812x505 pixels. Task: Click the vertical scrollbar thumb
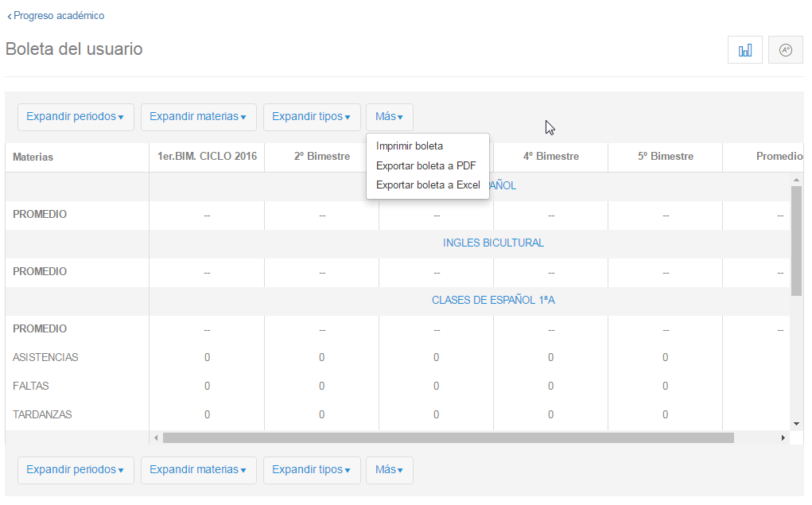click(796, 239)
